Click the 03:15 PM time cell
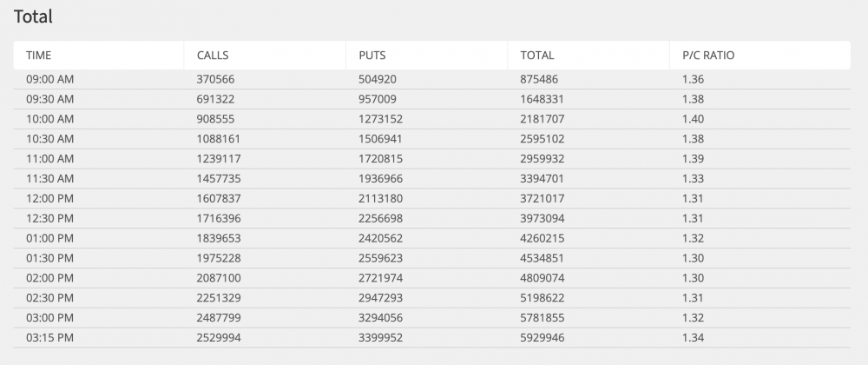 (x=50, y=337)
